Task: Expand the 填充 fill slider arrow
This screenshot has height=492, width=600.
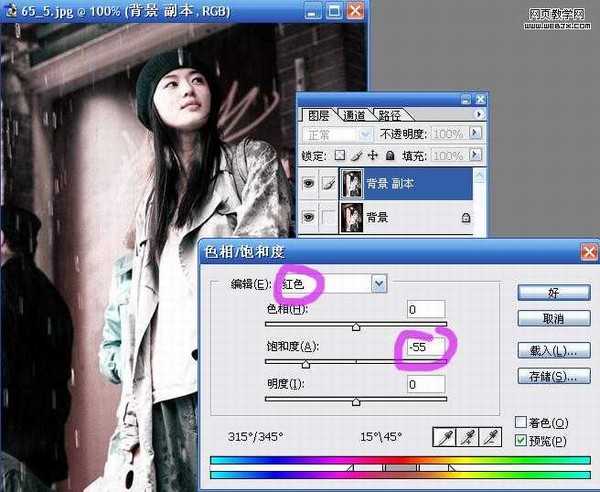Action: click(x=475, y=156)
